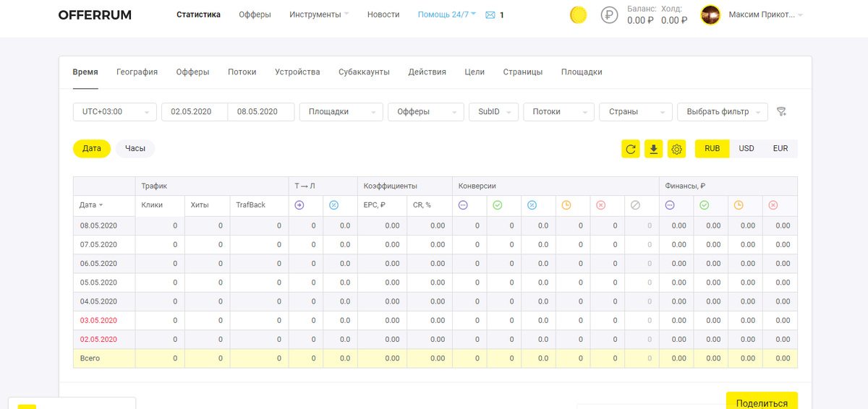Click purple dots icon under Финансы

[x=670, y=205]
